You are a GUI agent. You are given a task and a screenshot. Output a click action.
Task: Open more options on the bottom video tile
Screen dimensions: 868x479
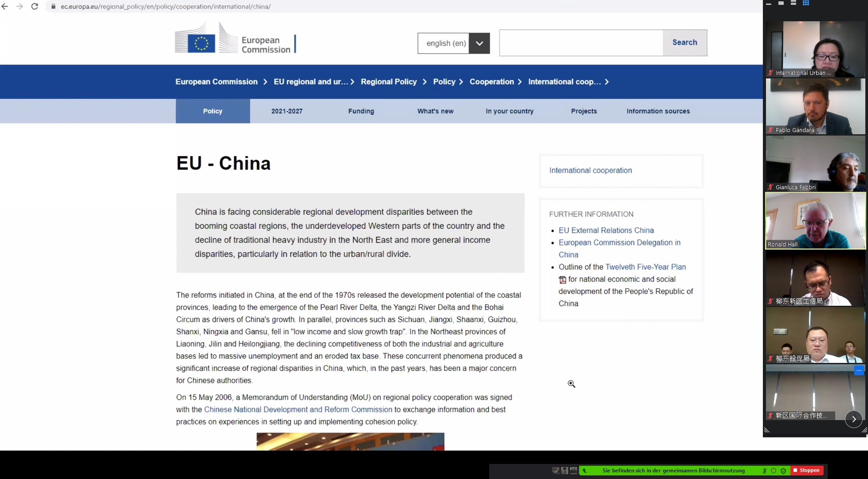(x=859, y=370)
